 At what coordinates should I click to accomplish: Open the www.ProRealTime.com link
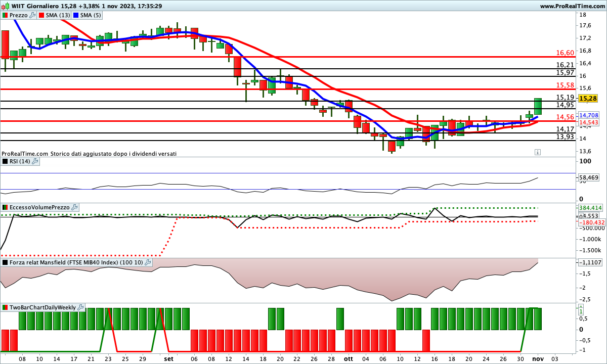coord(572,6)
